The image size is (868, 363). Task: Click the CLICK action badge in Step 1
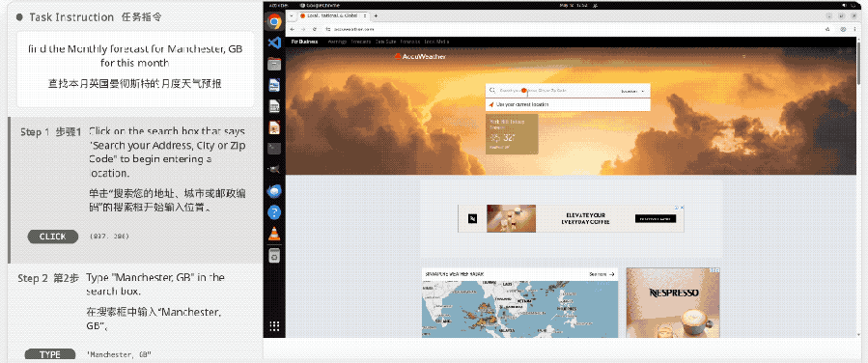pos(52,237)
